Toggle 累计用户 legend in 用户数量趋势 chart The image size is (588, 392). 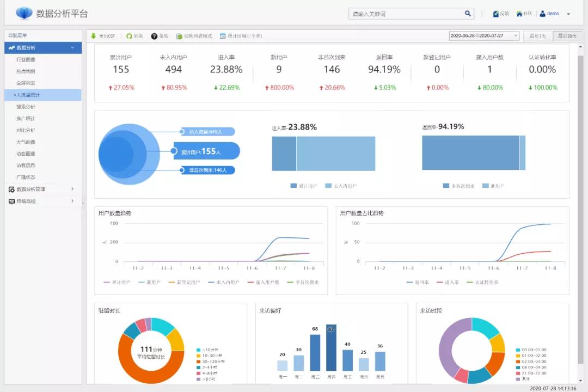(117, 282)
